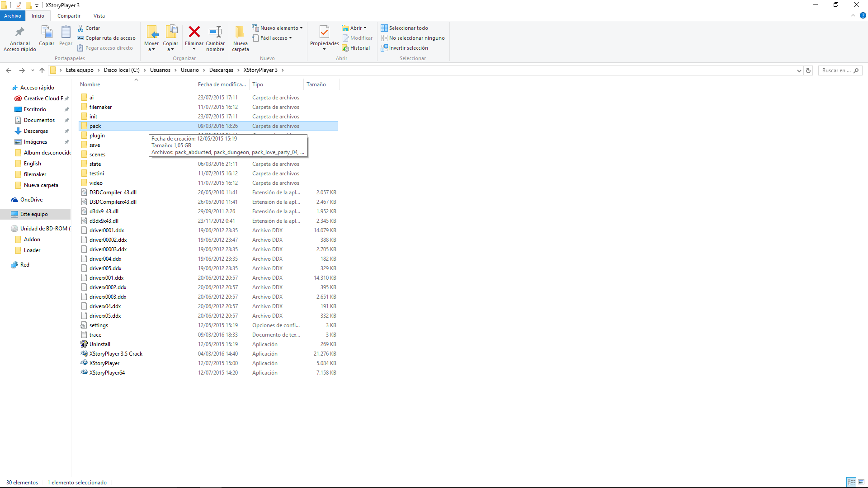868x488 pixels.
Task: Select Copiar ruta de acceso
Action: pyautogui.click(x=106, y=38)
